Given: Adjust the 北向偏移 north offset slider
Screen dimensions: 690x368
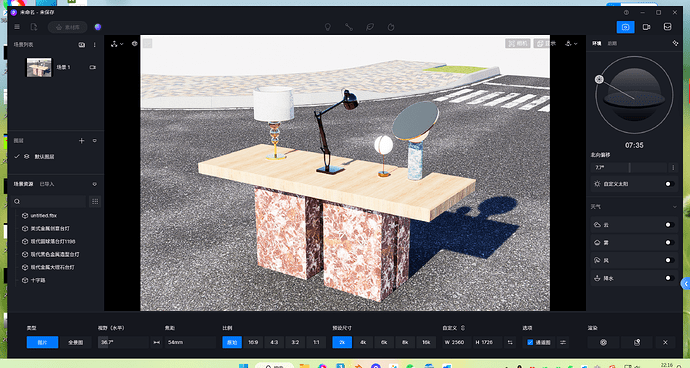Looking at the screenshot, I should [628, 167].
